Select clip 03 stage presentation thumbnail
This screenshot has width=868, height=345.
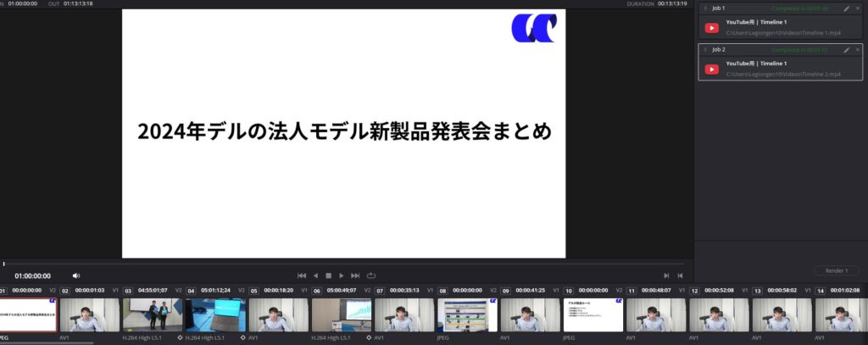click(153, 315)
